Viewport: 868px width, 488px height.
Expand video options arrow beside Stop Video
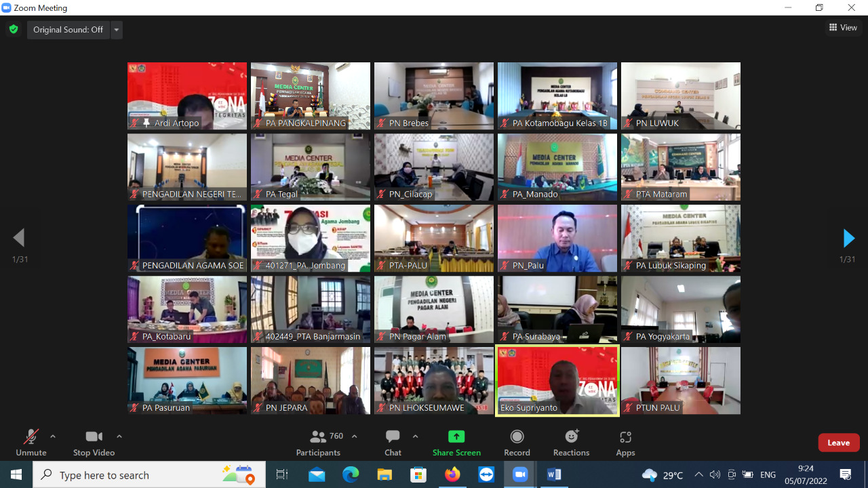tap(119, 436)
